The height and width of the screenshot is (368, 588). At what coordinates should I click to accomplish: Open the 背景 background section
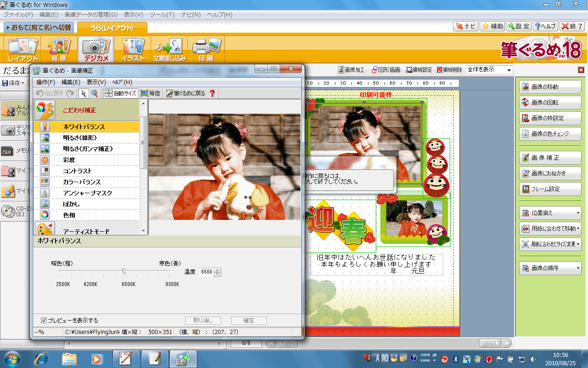[59, 49]
